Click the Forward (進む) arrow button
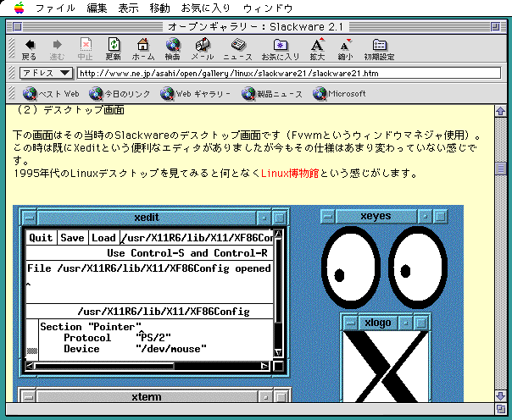Screen dimensions: 512x420 (57, 49)
